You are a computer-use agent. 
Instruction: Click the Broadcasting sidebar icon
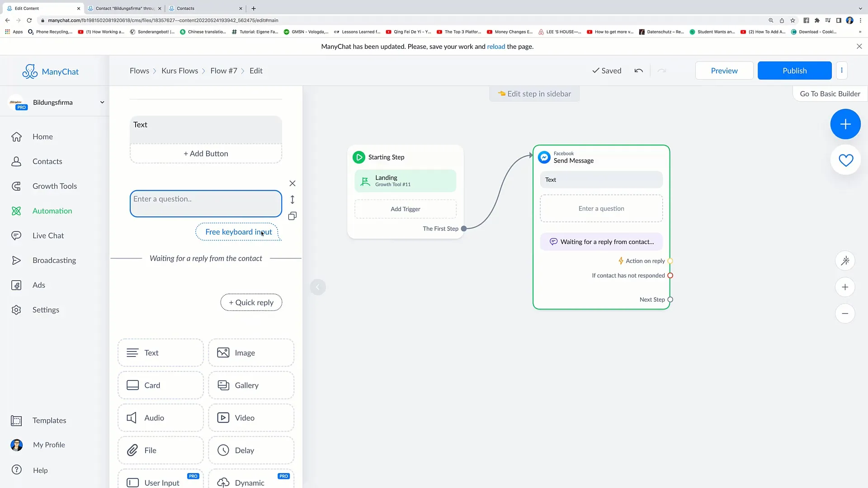(x=16, y=260)
